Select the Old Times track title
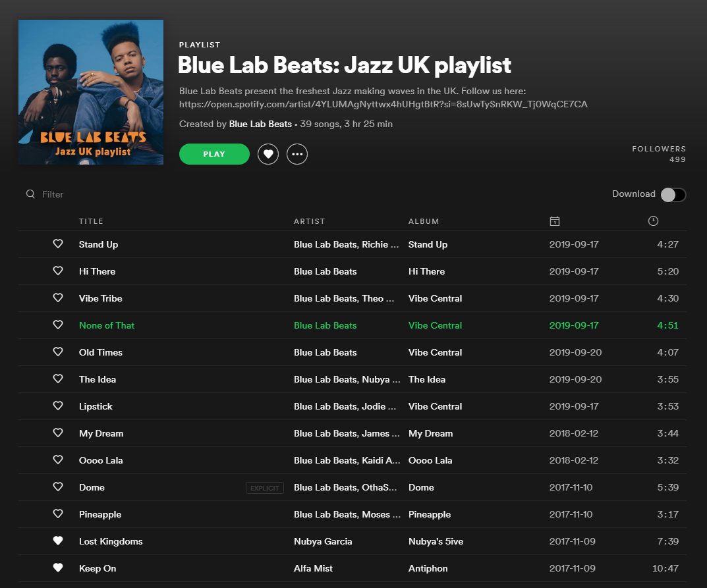Viewport: 707px width, 588px height. pyautogui.click(x=101, y=352)
